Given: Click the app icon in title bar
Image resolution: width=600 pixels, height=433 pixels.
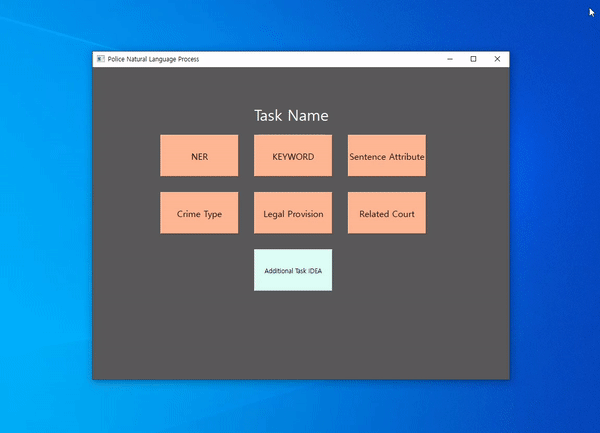Looking at the screenshot, I should click(x=101, y=59).
